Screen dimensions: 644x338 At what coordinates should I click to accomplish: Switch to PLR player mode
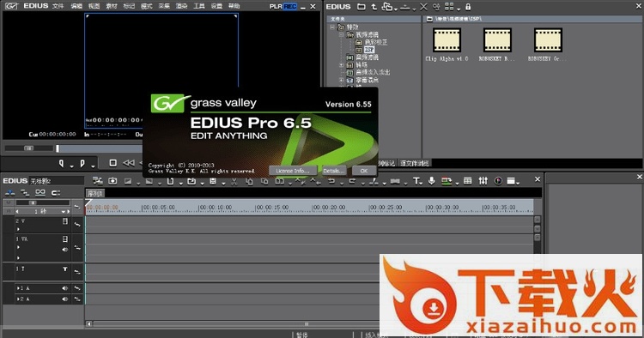point(276,6)
